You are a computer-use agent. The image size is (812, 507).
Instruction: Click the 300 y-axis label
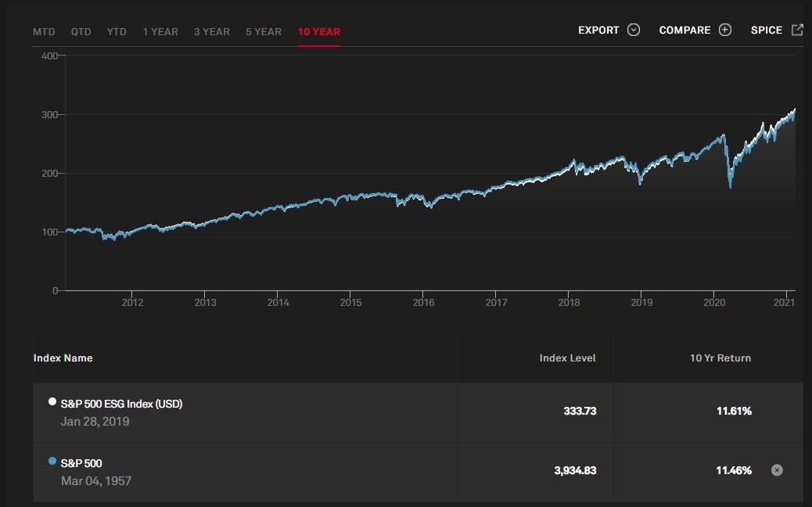50,114
